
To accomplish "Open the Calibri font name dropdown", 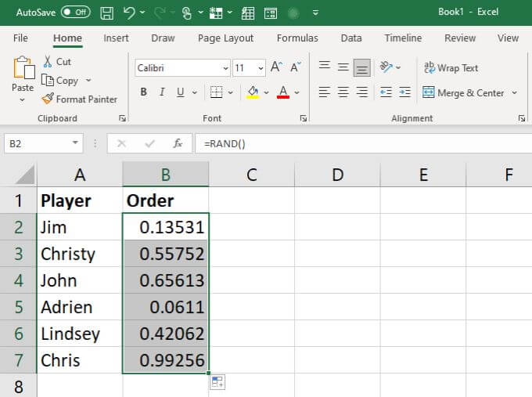I will tap(225, 68).
